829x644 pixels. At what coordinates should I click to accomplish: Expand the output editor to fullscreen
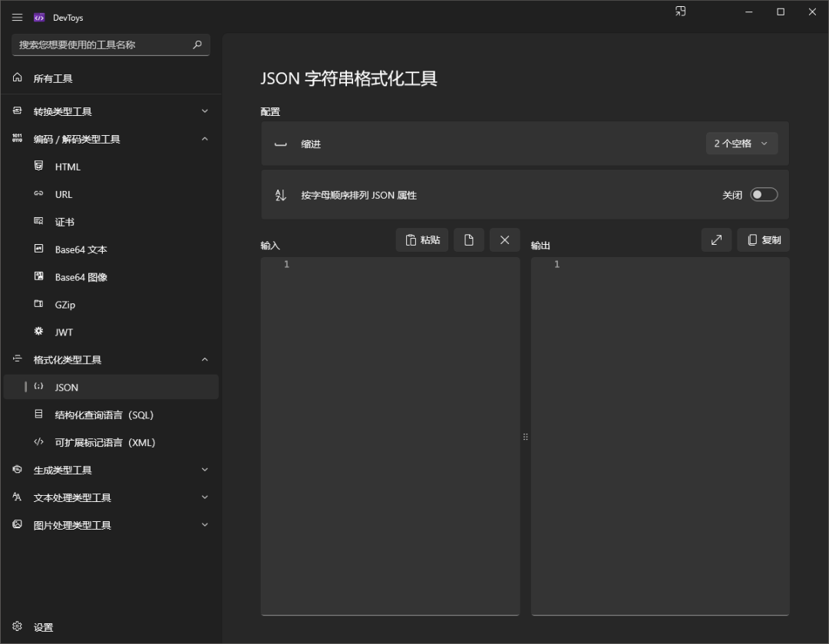[x=716, y=240]
